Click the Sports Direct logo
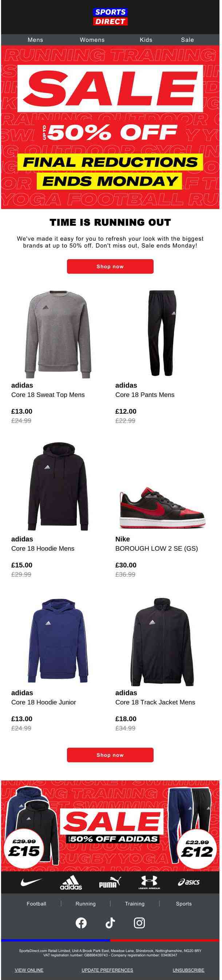The image size is (222, 980). click(x=110, y=17)
